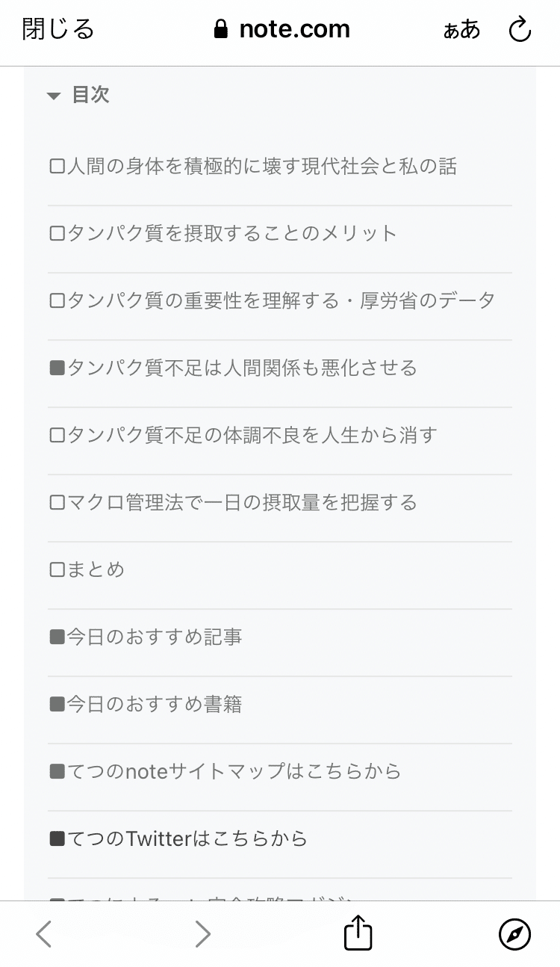Tap the reload page icon

tap(520, 30)
